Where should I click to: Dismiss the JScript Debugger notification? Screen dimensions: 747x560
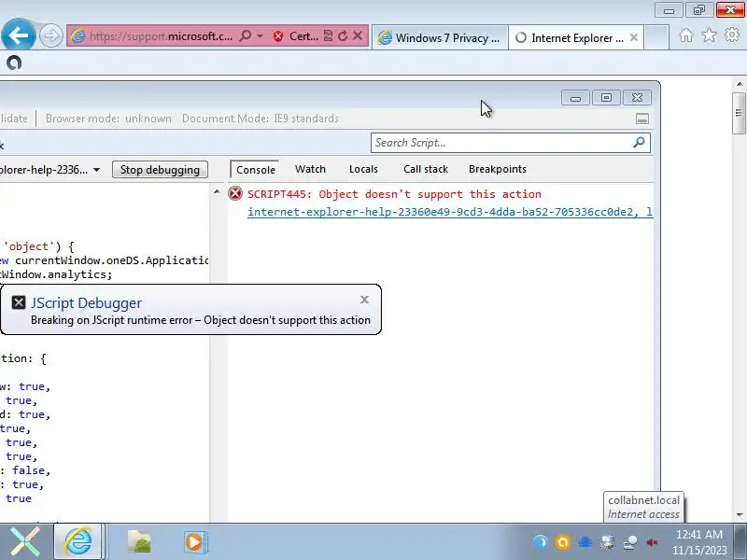(364, 300)
